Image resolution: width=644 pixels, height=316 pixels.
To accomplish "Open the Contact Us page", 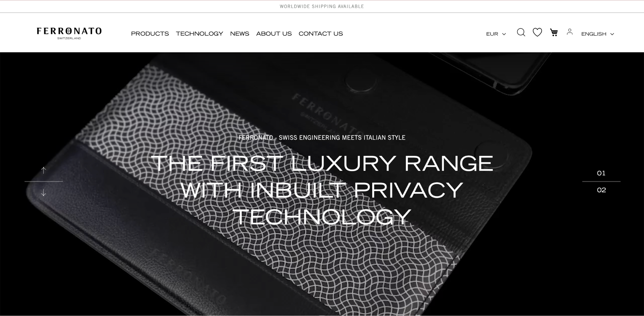I will pyautogui.click(x=321, y=34).
